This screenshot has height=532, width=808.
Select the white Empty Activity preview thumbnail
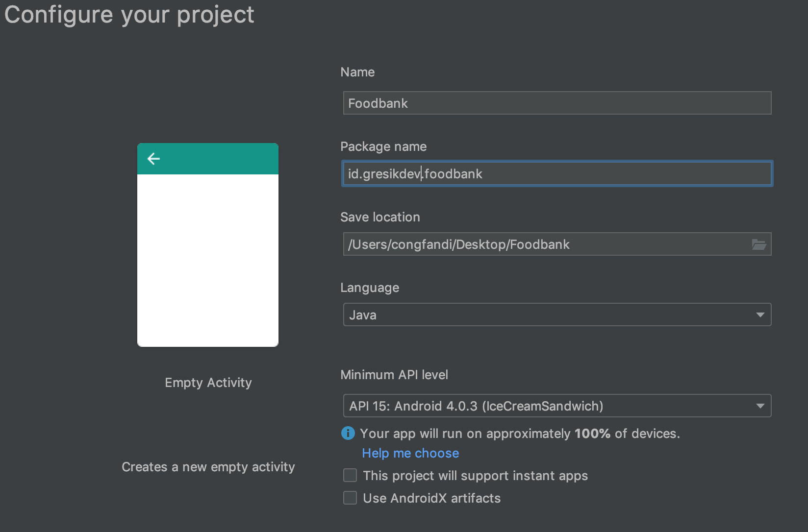tap(208, 260)
